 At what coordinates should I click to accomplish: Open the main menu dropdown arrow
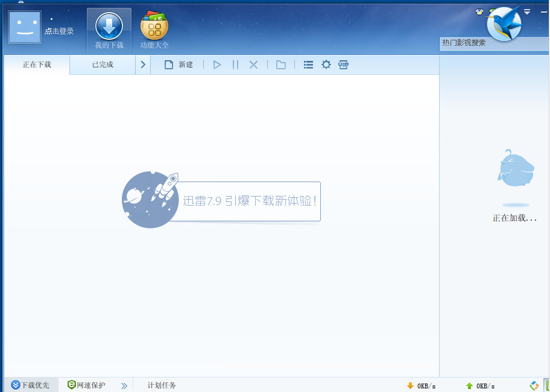527,12
